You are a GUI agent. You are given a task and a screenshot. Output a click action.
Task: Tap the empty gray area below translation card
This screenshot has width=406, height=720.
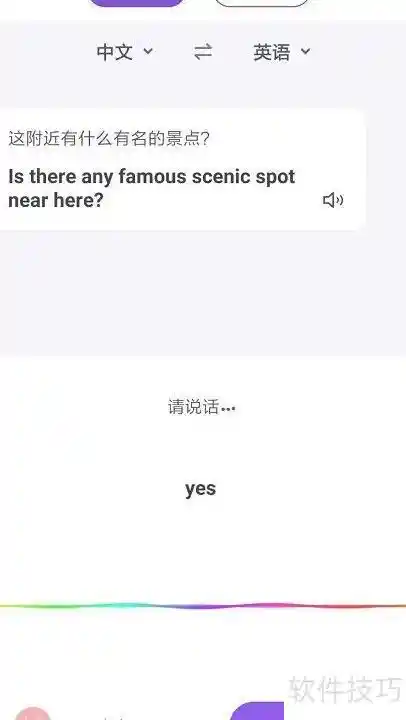pos(203,292)
